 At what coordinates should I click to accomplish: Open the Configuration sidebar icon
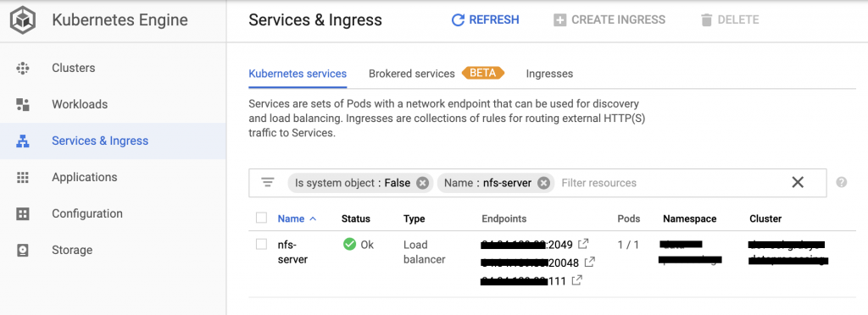(x=23, y=214)
